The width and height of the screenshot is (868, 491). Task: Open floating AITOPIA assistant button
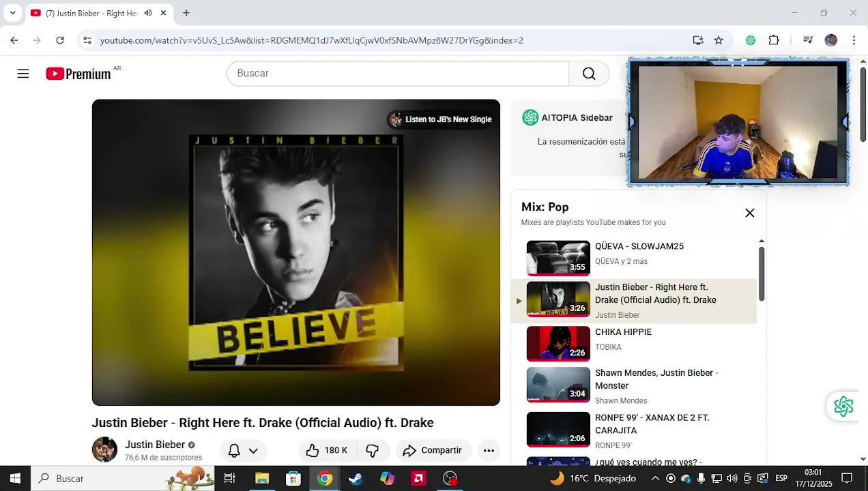(843, 406)
